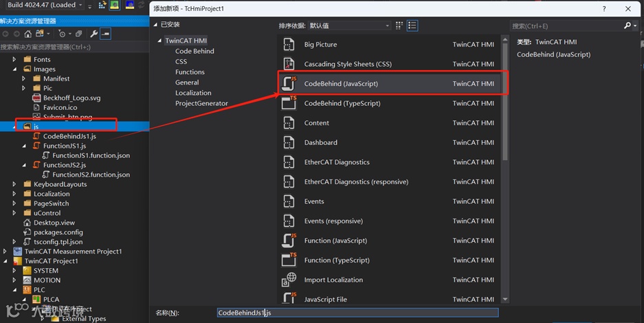The width and height of the screenshot is (644, 323).
Task: Click help question mark in dialog title
Action: click(x=604, y=9)
